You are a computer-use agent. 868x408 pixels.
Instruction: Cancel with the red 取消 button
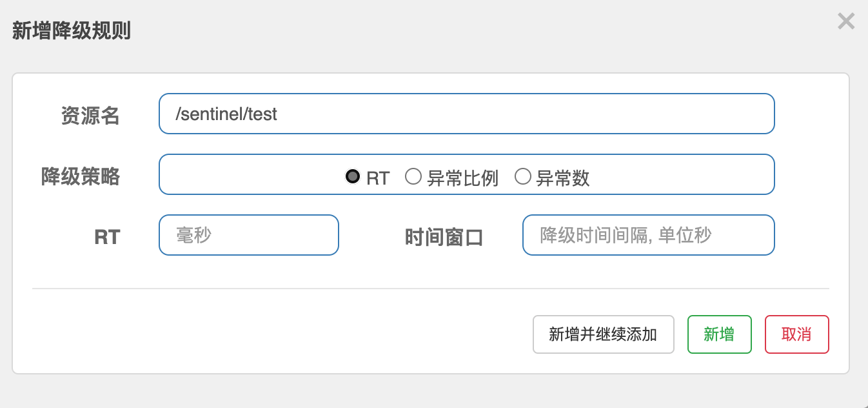(x=796, y=334)
